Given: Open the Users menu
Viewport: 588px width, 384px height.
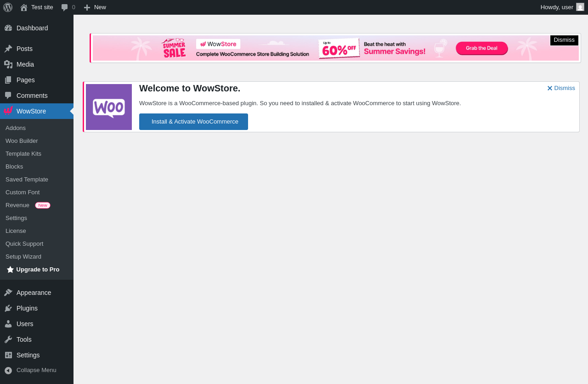Looking at the screenshot, I should point(37,324).
